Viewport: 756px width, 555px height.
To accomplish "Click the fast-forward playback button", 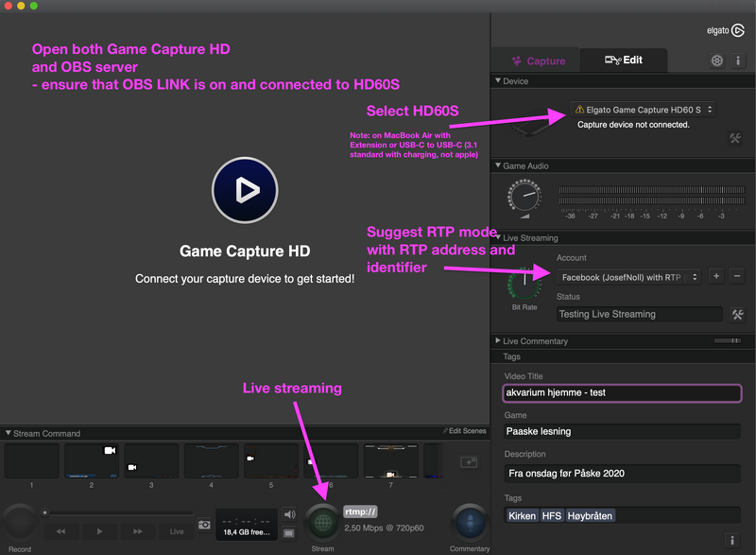I will coord(138,531).
